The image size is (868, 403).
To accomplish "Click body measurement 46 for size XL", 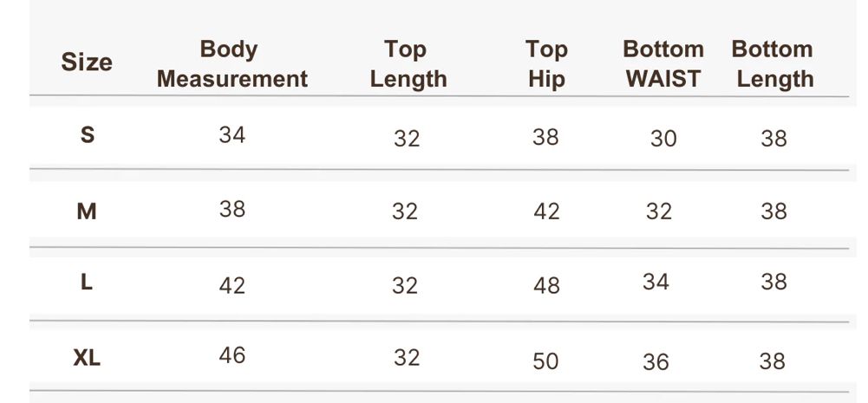I will (232, 354).
